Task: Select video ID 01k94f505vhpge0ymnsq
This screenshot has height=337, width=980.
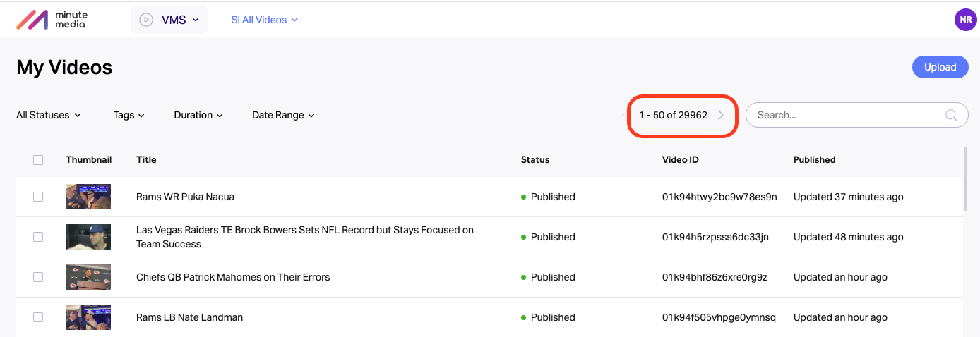Action: click(719, 317)
